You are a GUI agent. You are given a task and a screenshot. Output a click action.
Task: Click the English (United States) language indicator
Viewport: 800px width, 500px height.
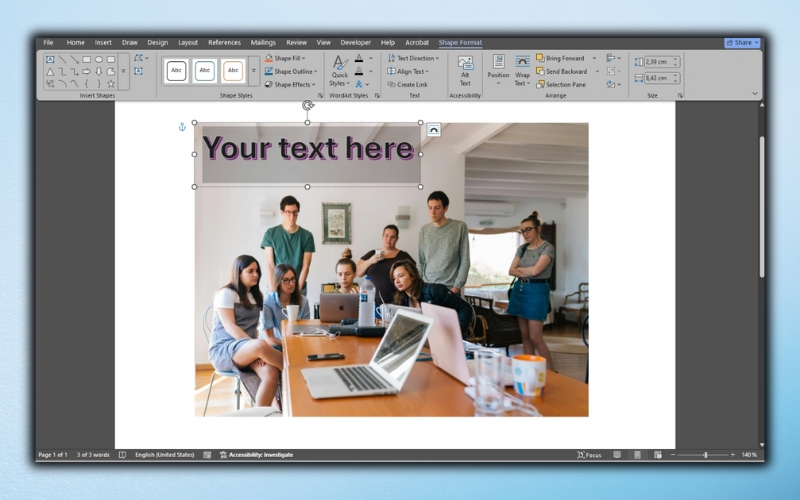(x=164, y=455)
